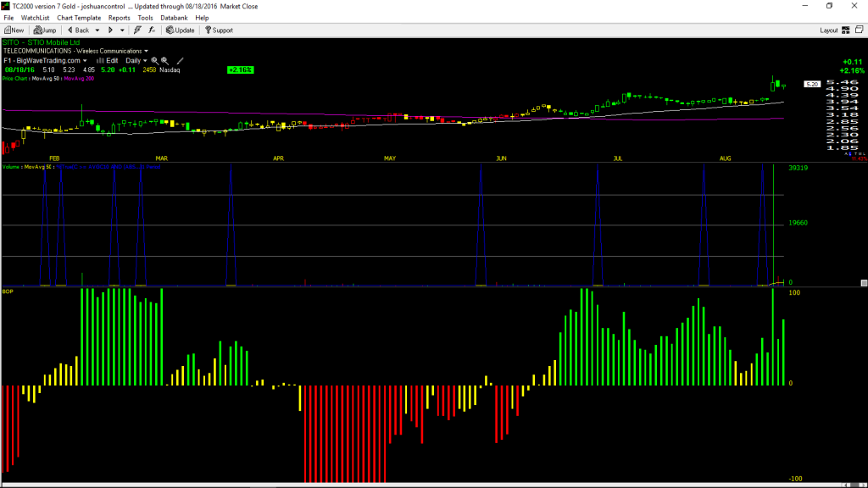Image resolution: width=868 pixels, height=488 pixels.
Task: Open the WatchList menu
Action: [x=35, y=18]
